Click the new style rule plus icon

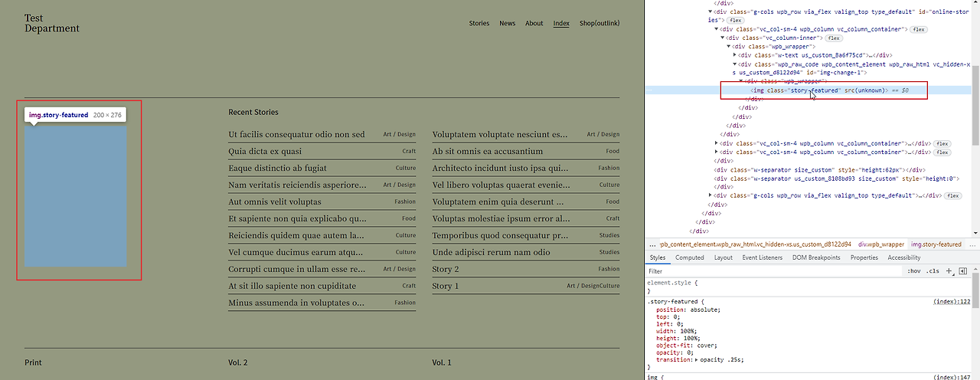(x=949, y=270)
